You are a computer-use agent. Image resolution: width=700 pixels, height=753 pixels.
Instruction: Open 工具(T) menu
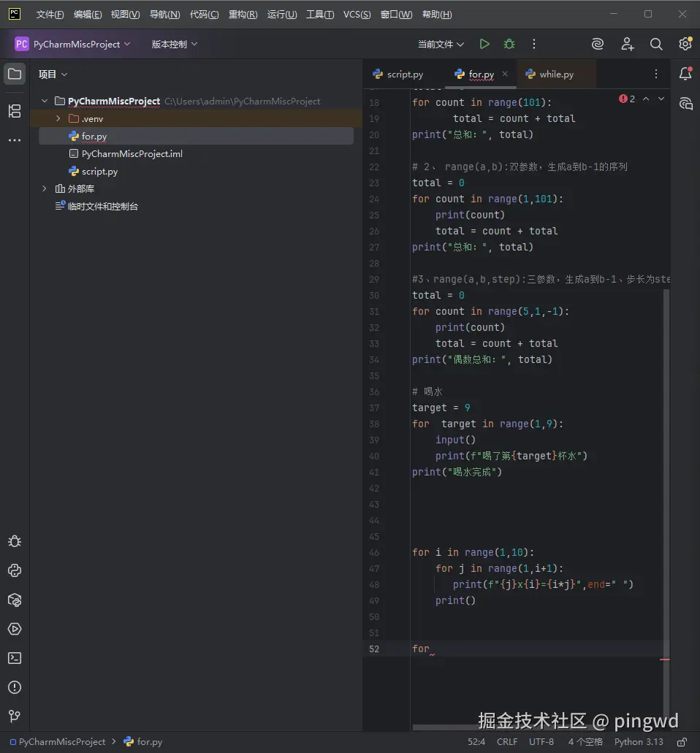(320, 15)
